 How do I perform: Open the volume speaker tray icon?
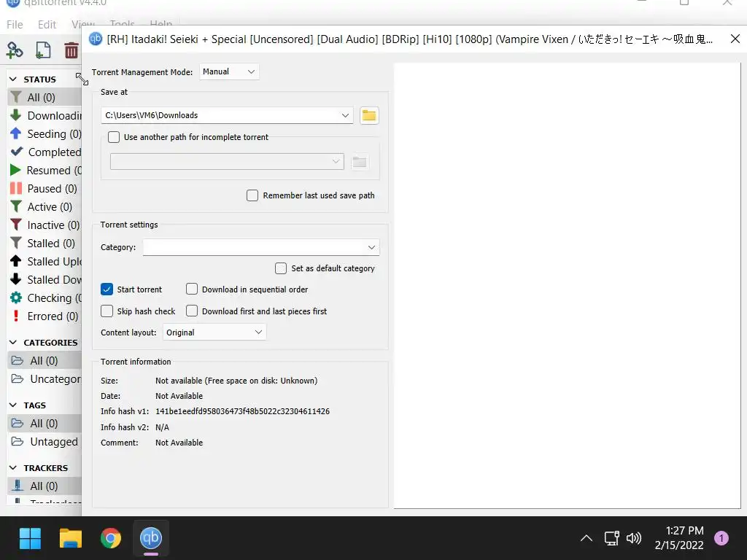coord(634,539)
